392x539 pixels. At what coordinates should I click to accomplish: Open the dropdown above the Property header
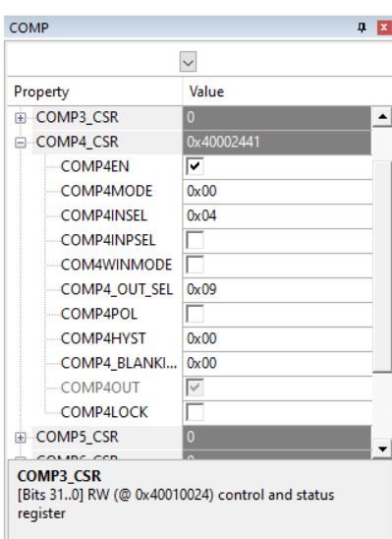188,62
